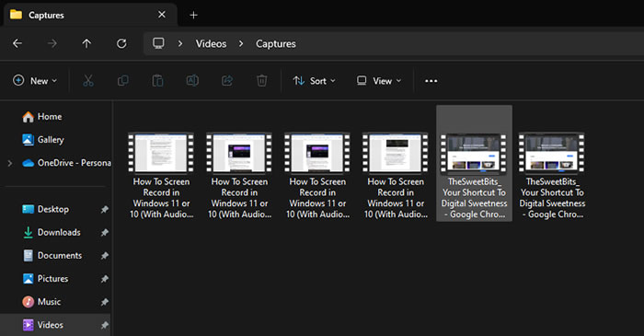Click the This PC monitor icon in address bar
Image resolution: width=644 pixels, height=336 pixels.
coord(158,43)
